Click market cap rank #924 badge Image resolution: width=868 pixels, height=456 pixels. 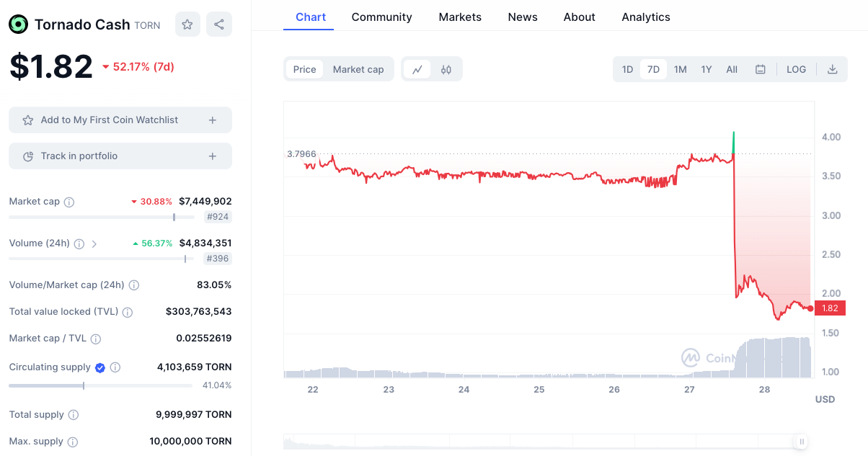217,217
